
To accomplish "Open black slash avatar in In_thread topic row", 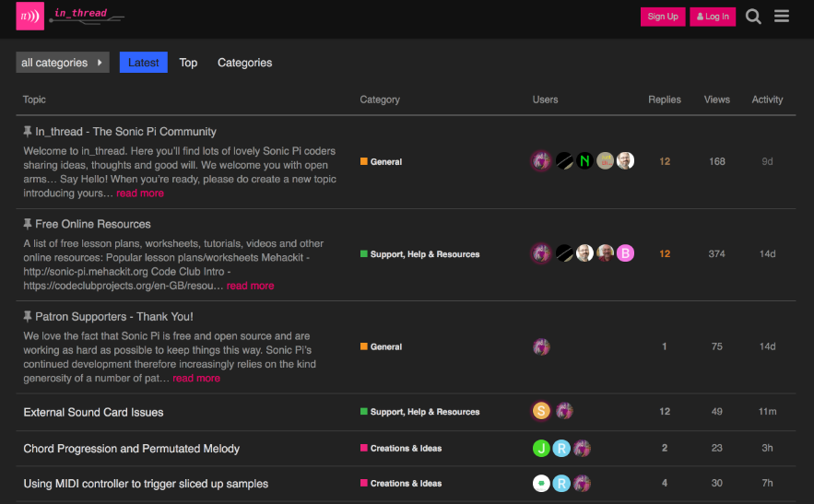I will click(x=564, y=161).
